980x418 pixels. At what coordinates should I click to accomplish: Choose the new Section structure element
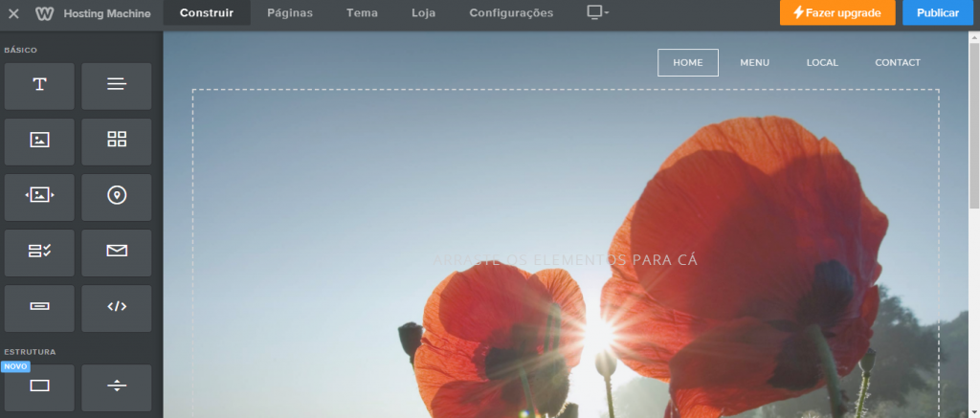39,388
